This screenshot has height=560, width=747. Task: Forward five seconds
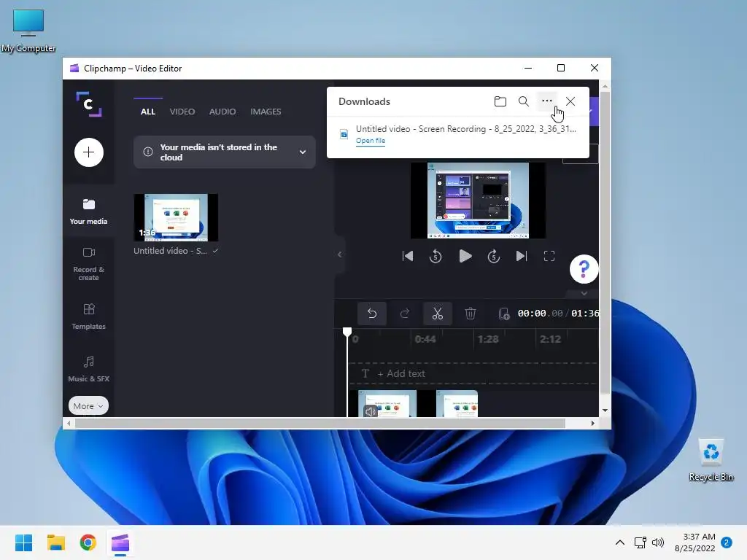point(494,256)
